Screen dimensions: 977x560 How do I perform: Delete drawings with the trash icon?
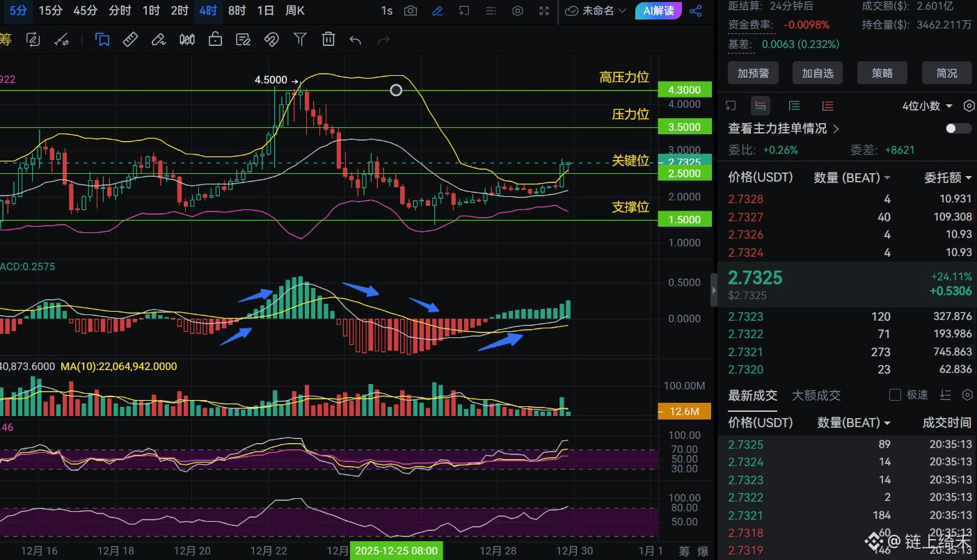pos(328,40)
